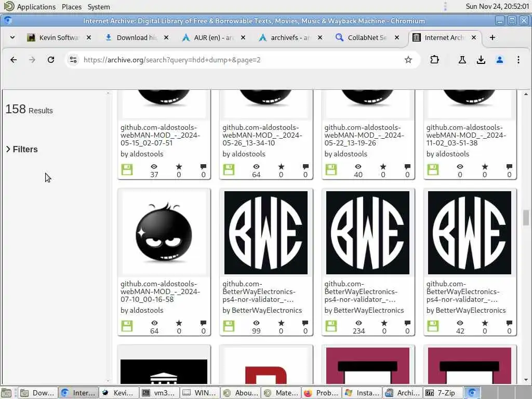Click favorites star on 2024-11-02 item
The image size is (532, 399).
pyautogui.click(x=485, y=167)
